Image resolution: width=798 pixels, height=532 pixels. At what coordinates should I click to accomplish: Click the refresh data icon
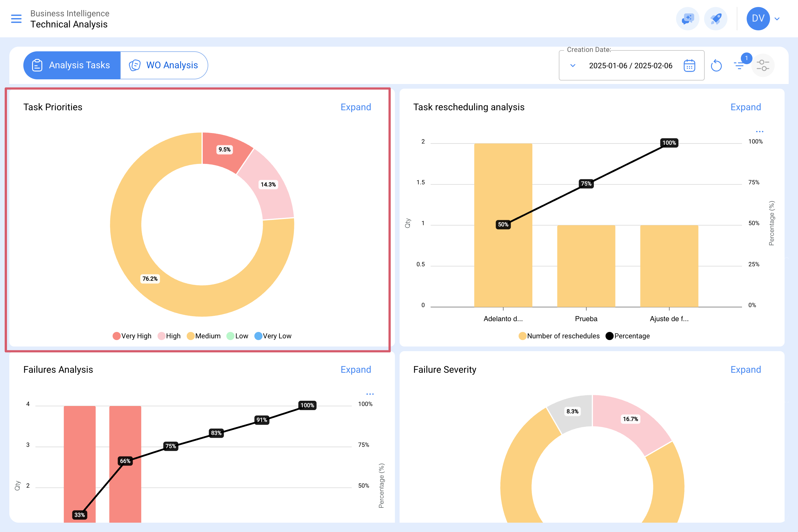(x=716, y=66)
